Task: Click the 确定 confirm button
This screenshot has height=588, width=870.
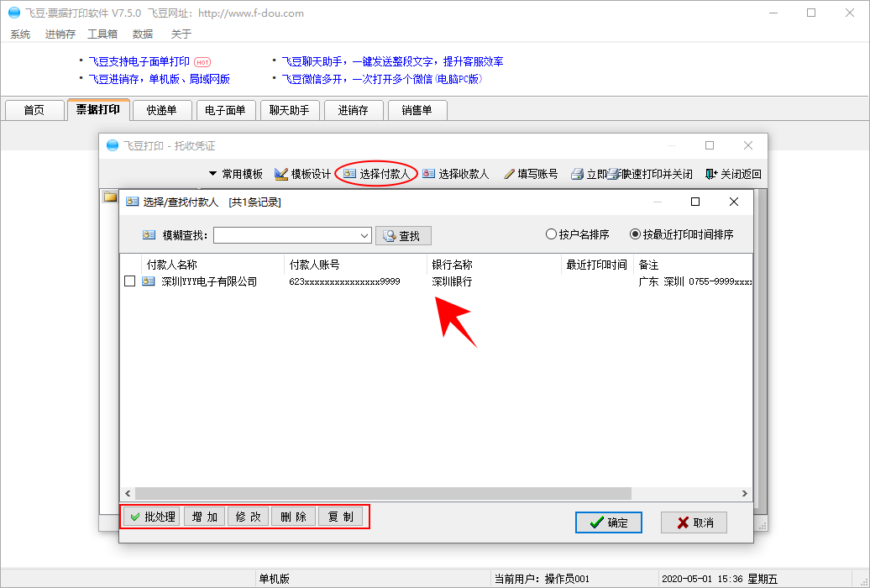Action: (x=609, y=522)
